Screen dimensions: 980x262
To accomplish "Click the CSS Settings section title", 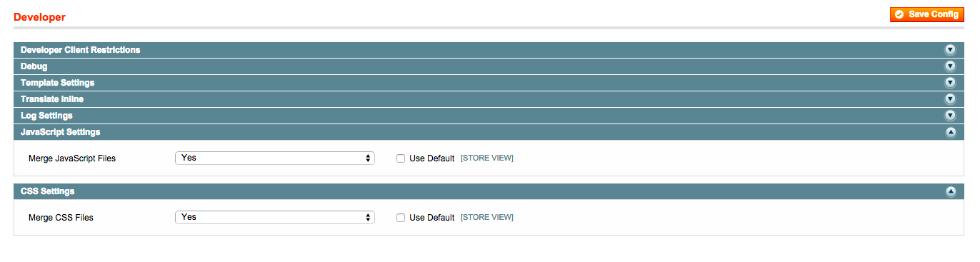I will [x=48, y=191].
